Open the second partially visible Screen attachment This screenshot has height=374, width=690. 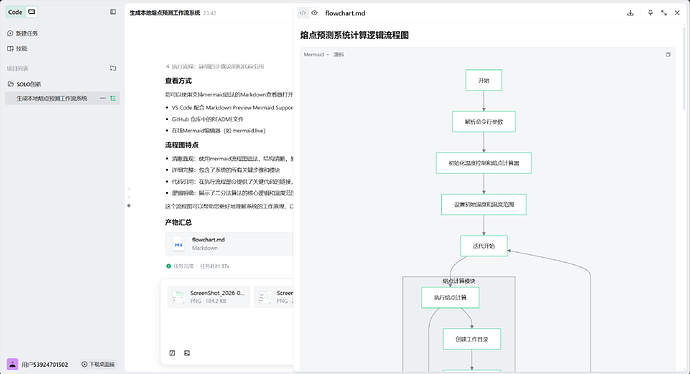coord(273,297)
